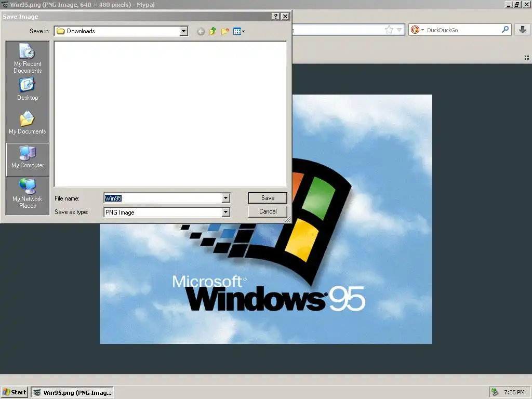Viewport: 532px width, 399px height.
Task: Open the View Menu icon in Save dialog
Action: pyautogui.click(x=239, y=32)
